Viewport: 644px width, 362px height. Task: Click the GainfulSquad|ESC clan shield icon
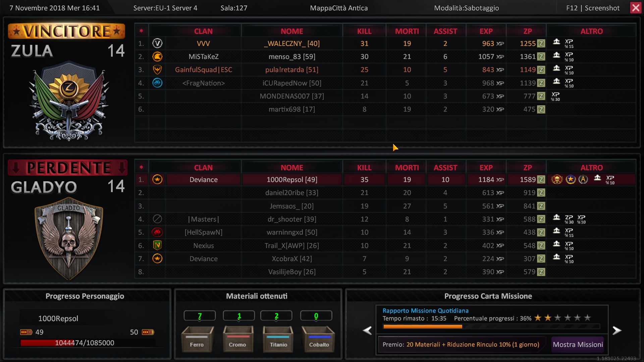[x=157, y=69]
